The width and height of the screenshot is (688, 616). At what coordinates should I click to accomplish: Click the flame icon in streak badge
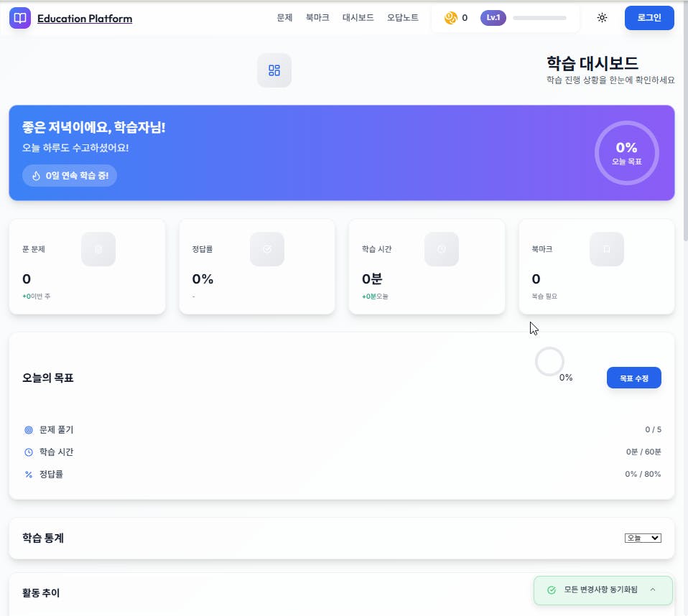[x=37, y=176]
